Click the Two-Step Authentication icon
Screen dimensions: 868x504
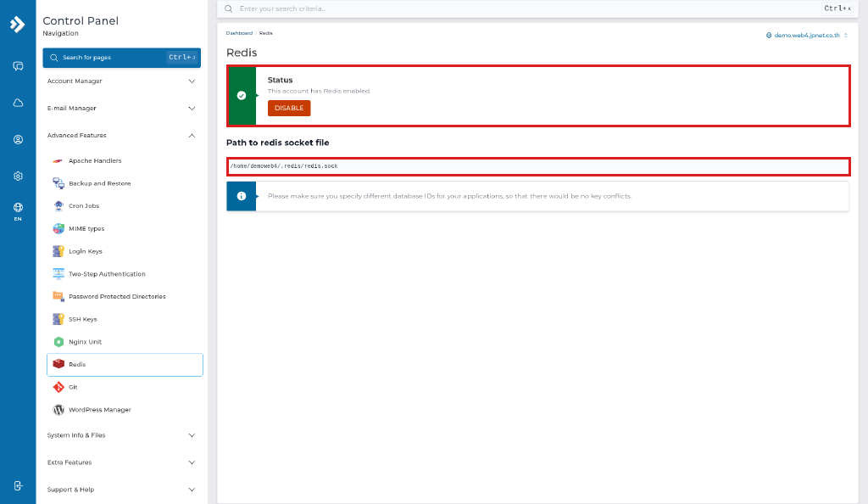pos(58,274)
